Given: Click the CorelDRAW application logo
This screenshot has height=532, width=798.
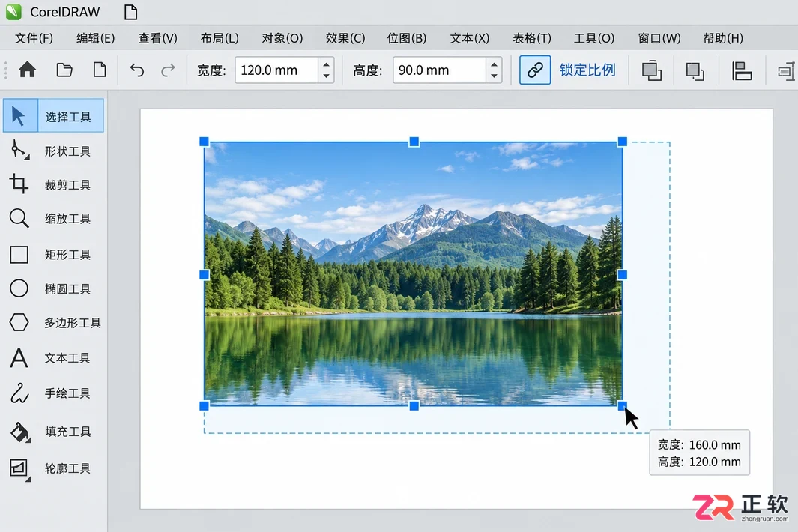Looking at the screenshot, I should pyautogui.click(x=13, y=12).
